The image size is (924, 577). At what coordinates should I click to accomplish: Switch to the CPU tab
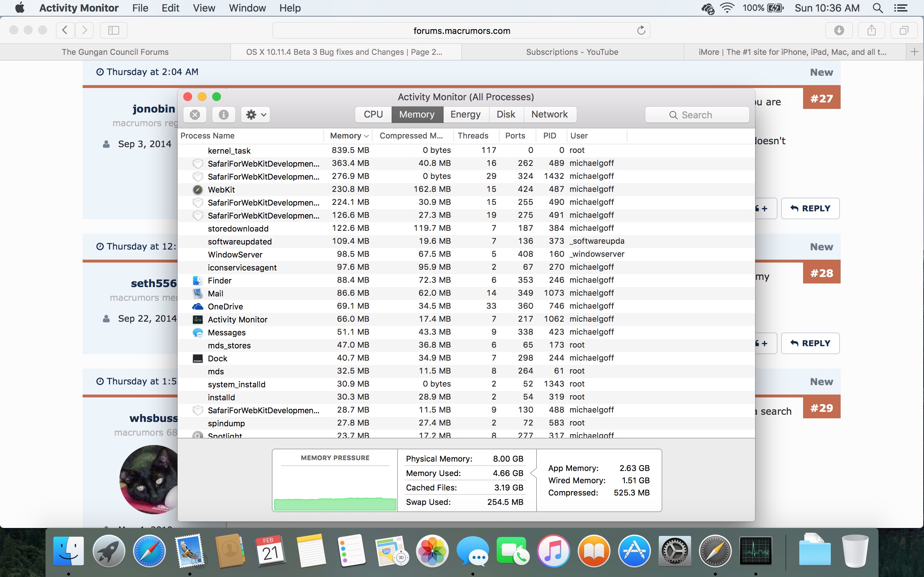[x=373, y=114]
